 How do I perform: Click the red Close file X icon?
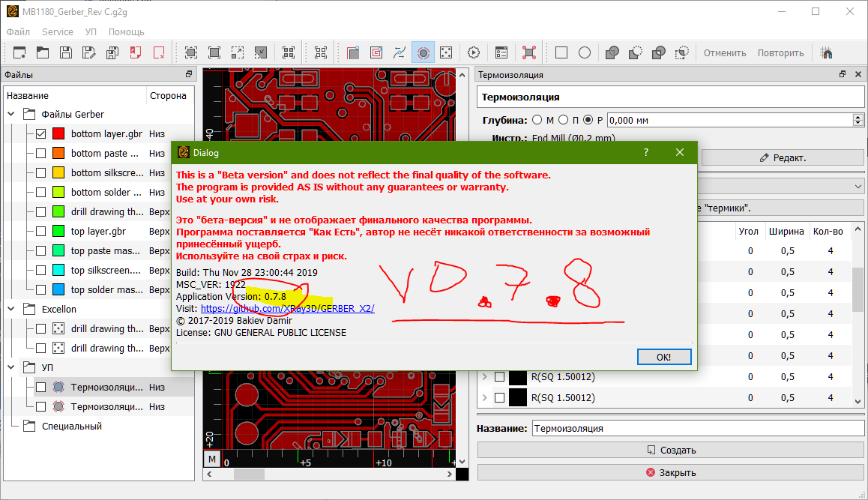(x=159, y=52)
